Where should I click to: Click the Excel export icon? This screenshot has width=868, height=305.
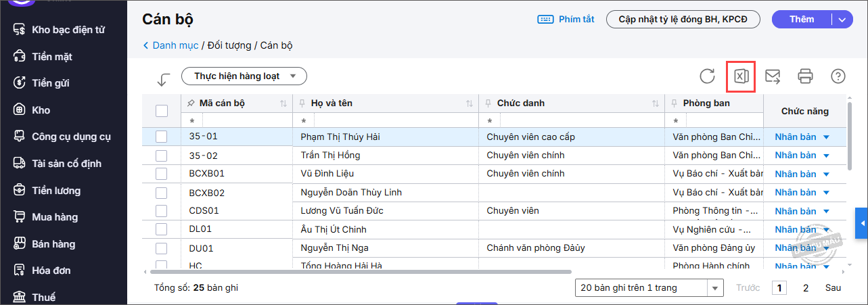coord(741,76)
